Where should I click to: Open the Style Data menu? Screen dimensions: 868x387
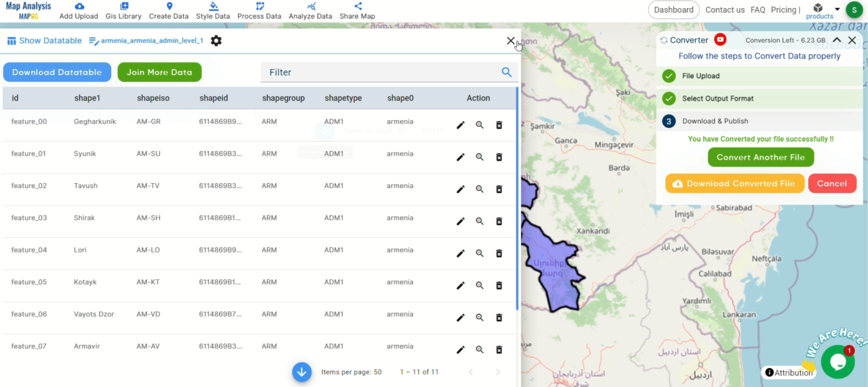point(213,11)
